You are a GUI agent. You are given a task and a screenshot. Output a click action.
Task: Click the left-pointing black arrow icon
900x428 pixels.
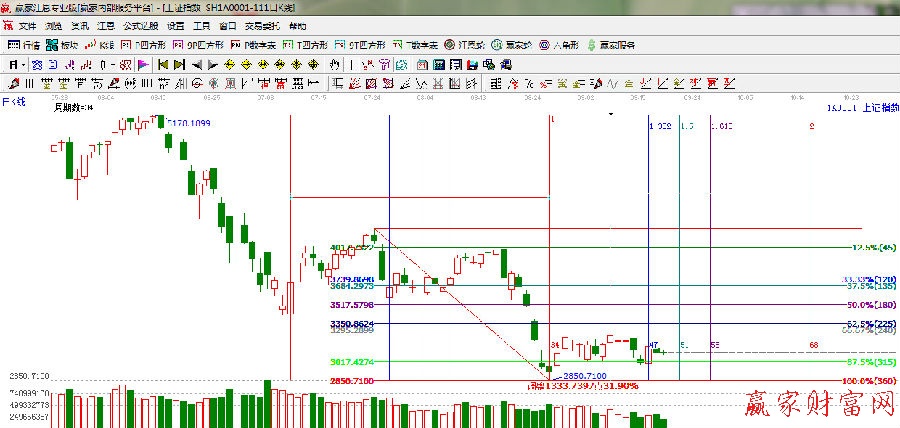point(197,64)
